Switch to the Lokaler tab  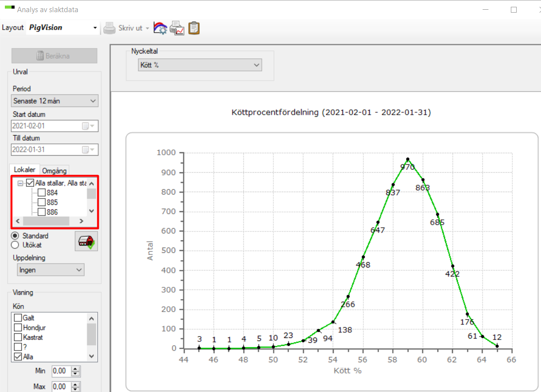point(24,170)
